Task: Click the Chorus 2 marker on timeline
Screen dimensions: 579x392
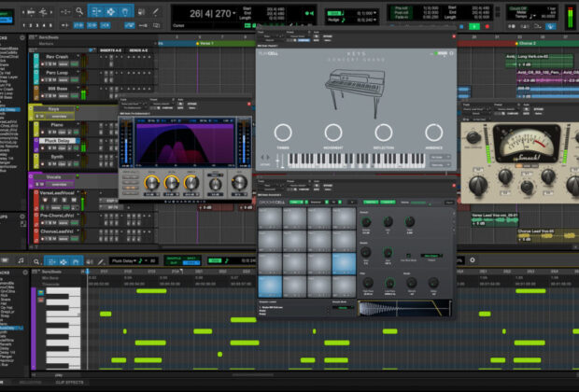Action: (x=526, y=44)
